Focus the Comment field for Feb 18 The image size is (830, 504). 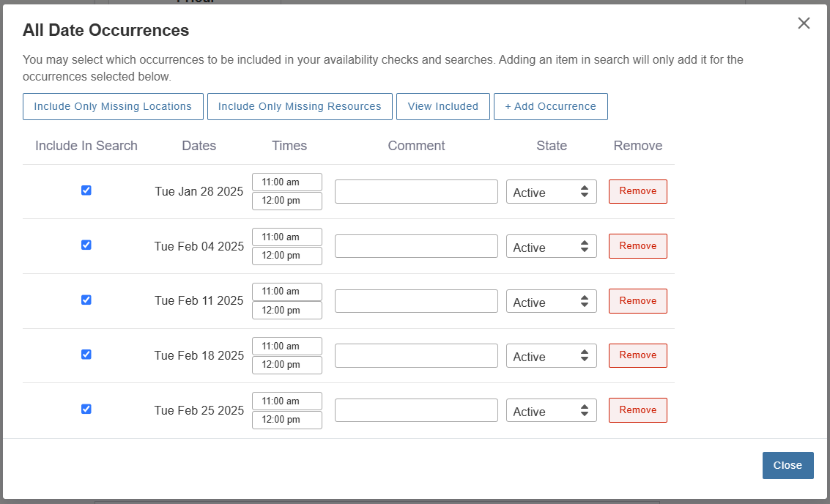click(416, 355)
